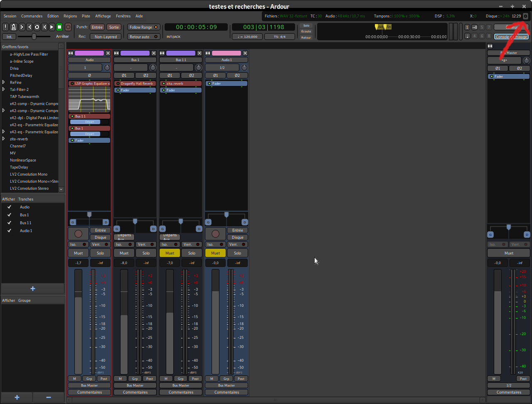
Task: Click the Master bus trim knob
Action: pyautogui.click(x=526, y=61)
